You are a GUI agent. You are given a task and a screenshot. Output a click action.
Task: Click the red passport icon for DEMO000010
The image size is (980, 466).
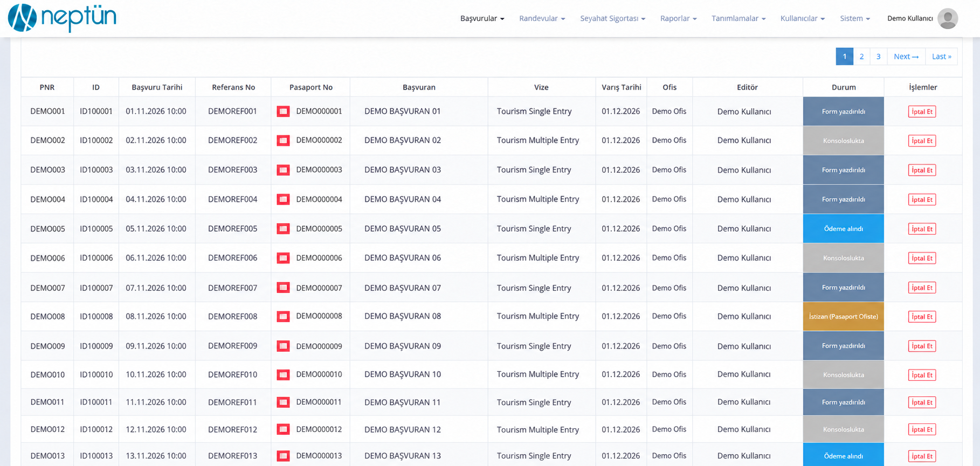[x=283, y=375]
